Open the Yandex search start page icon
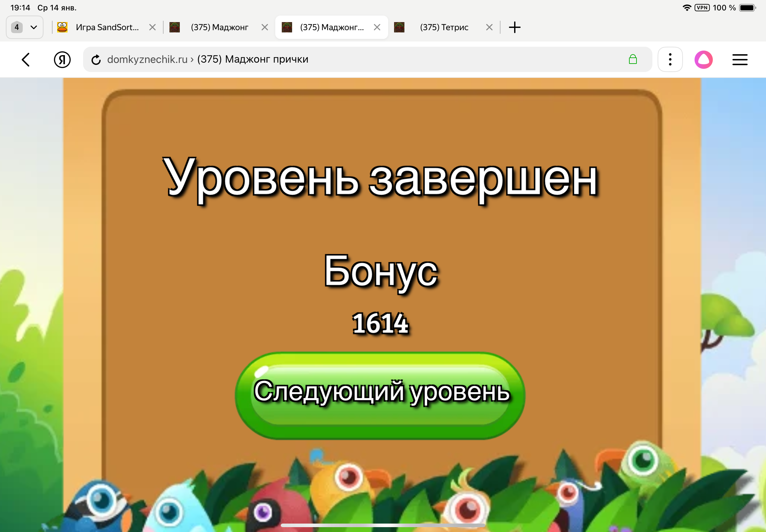Viewport: 766px width, 532px height. coord(62,59)
